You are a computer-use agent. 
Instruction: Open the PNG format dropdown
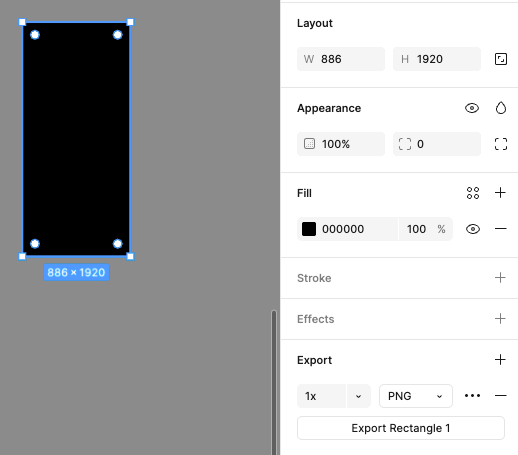[x=416, y=396]
